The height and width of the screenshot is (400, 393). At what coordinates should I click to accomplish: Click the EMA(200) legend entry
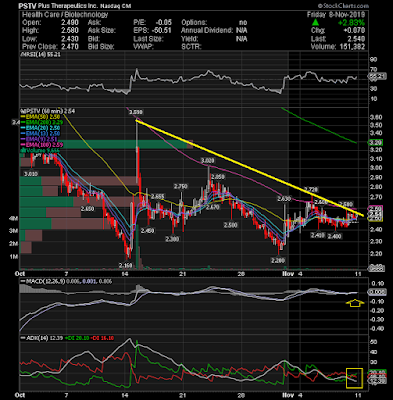pyautogui.click(x=41, y=122)
